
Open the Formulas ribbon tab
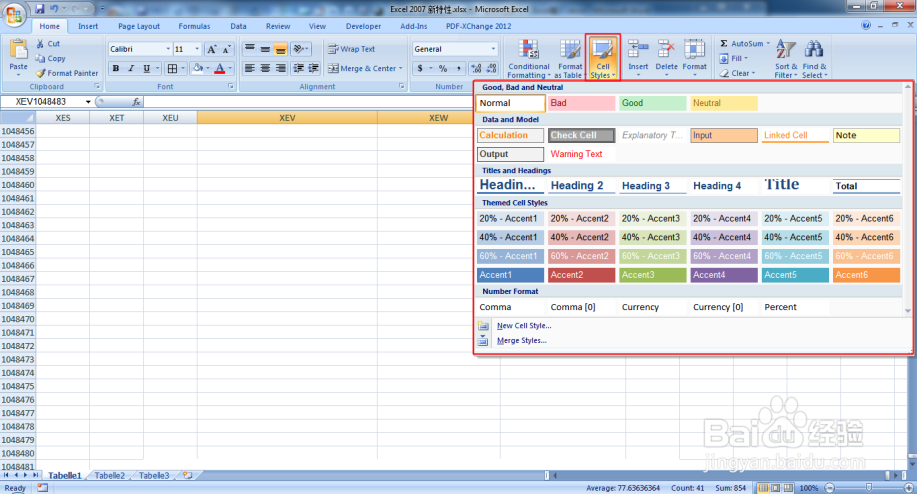point(194,26)
